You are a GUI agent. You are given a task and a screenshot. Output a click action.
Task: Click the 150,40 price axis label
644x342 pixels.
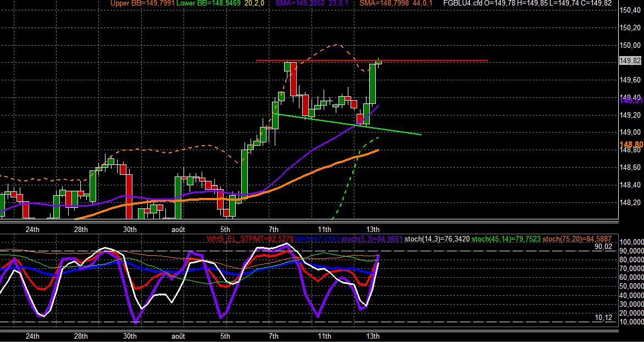[x=631, y=9]
